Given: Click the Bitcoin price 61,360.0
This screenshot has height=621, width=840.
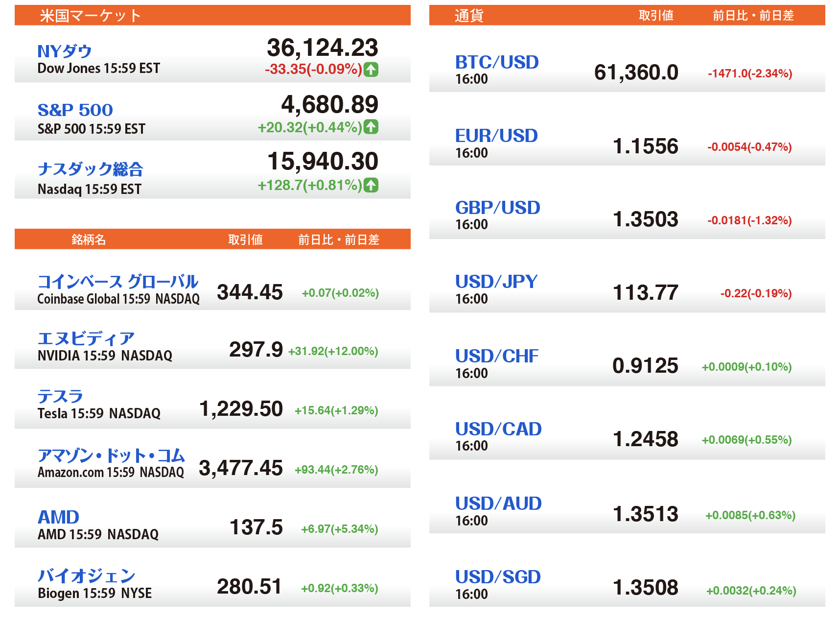Looking at the screenshot, I should coord(636,72).
